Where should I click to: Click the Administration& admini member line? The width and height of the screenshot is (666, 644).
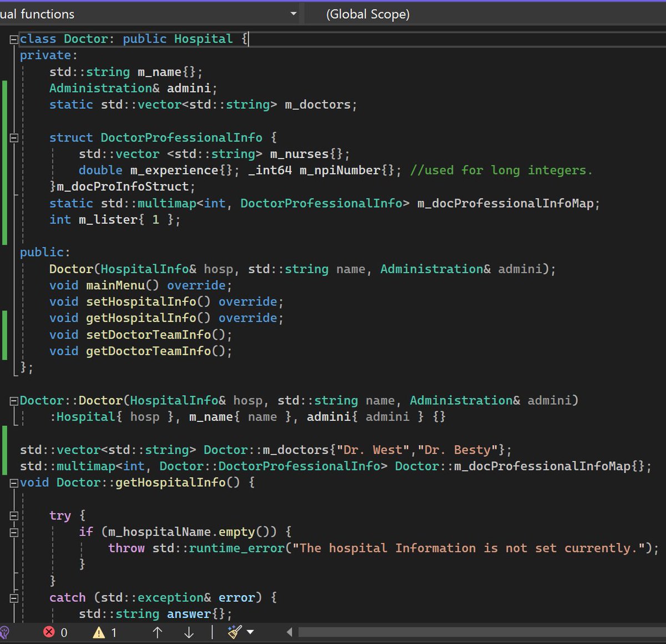point(133,88)
